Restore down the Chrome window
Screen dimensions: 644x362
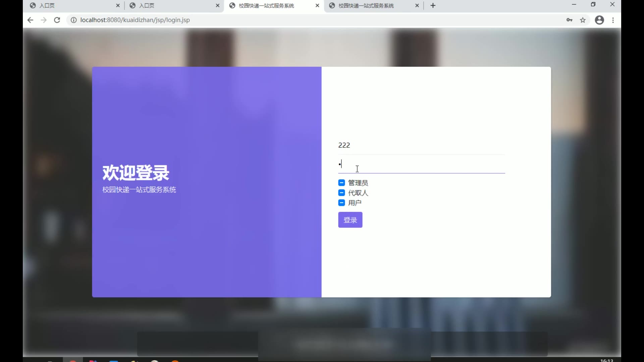(593, 5)
